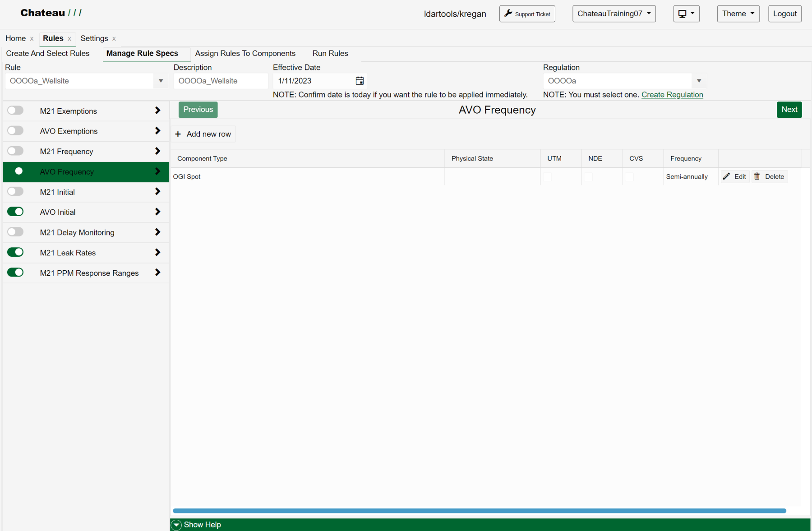Close the Settings tab with its x
The width and height of the screenshot is (812, 531).
tap(114, 39)
